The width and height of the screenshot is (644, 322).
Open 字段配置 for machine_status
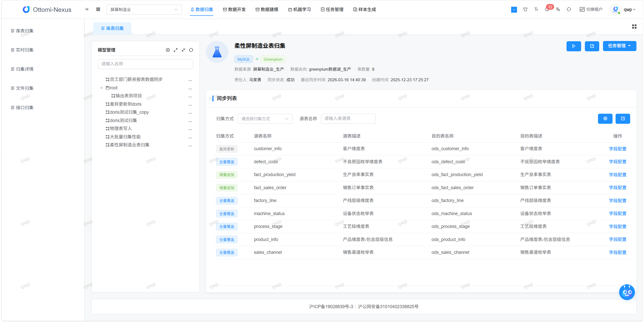coord(618,214)
